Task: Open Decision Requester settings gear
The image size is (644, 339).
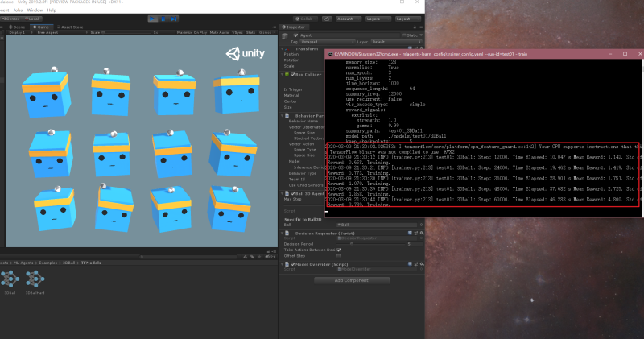Action: (421, 233)
